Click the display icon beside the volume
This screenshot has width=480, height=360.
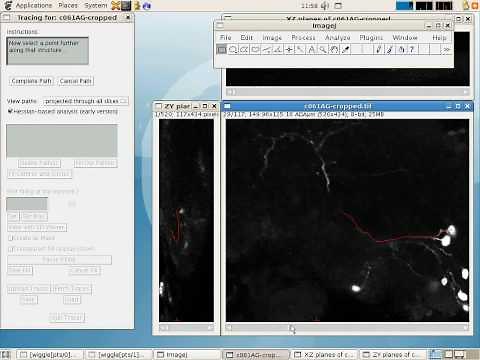pos(338,6)
